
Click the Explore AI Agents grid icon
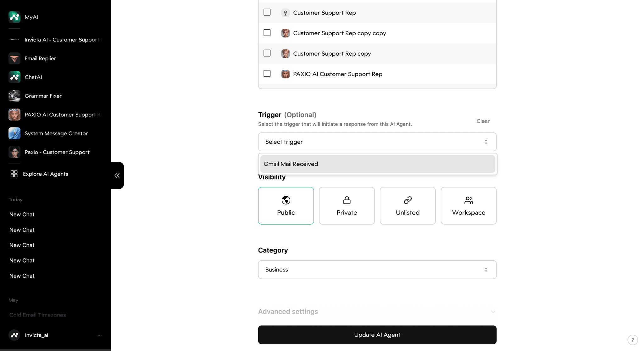pyautogui.click(x=14, y=174)
